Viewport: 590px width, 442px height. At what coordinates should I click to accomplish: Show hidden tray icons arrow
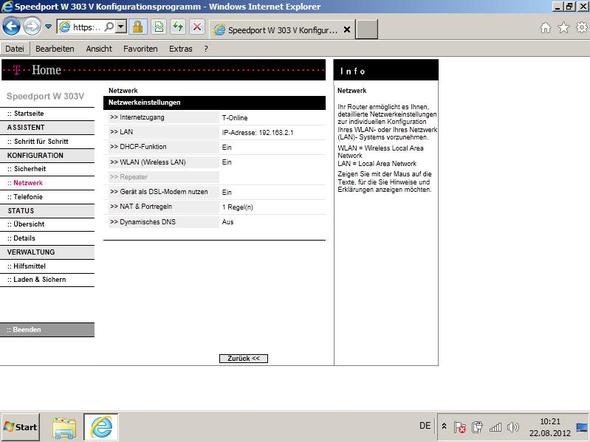pyautogui.click(x=444, y=427)
